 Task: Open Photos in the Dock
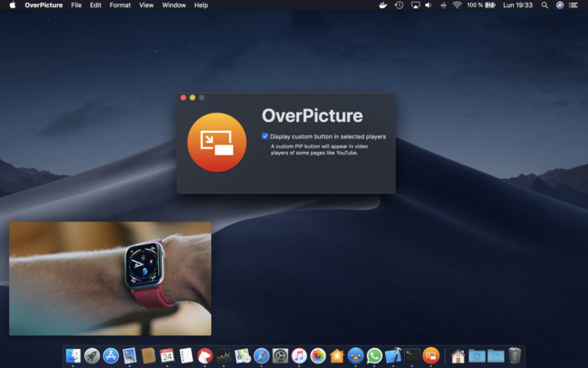click(x=318, y=355)
